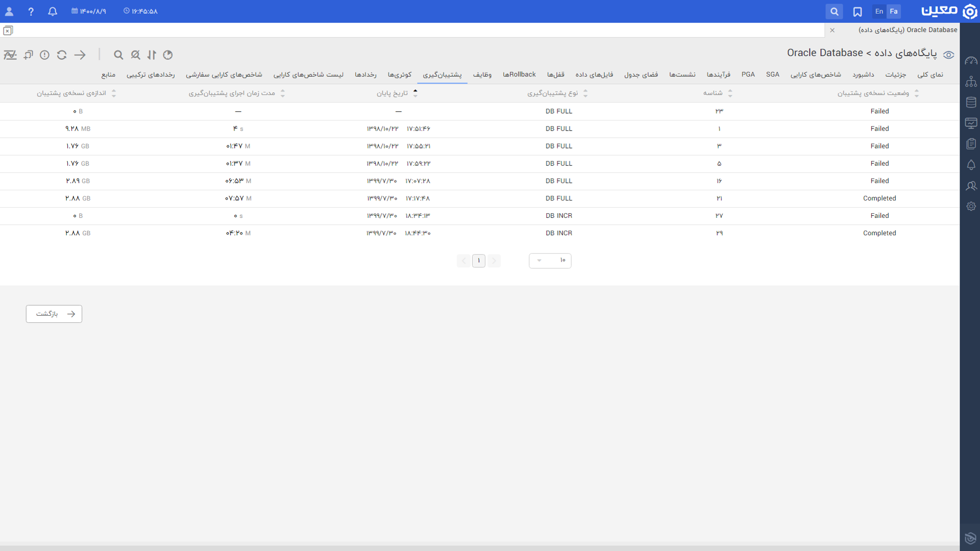Open the settings gear icon in the sidebar
Screen dimensions: 980x551
point(972,206)
